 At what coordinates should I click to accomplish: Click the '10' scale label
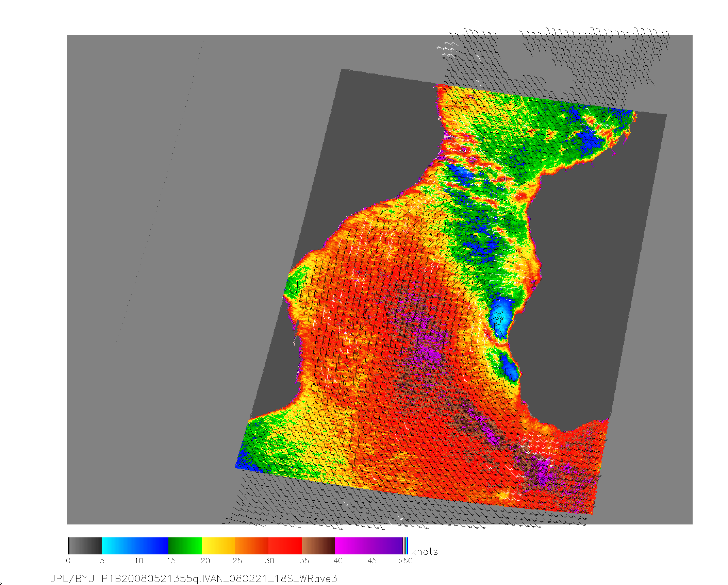tap(139, 561)
